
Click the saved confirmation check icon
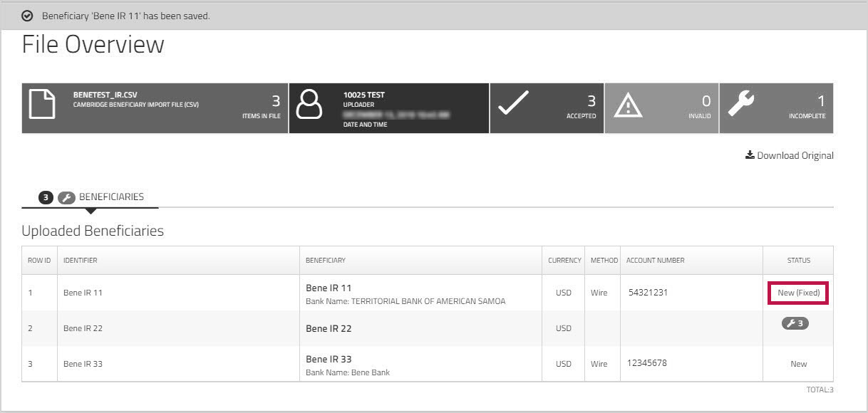[x=27, y=16]
